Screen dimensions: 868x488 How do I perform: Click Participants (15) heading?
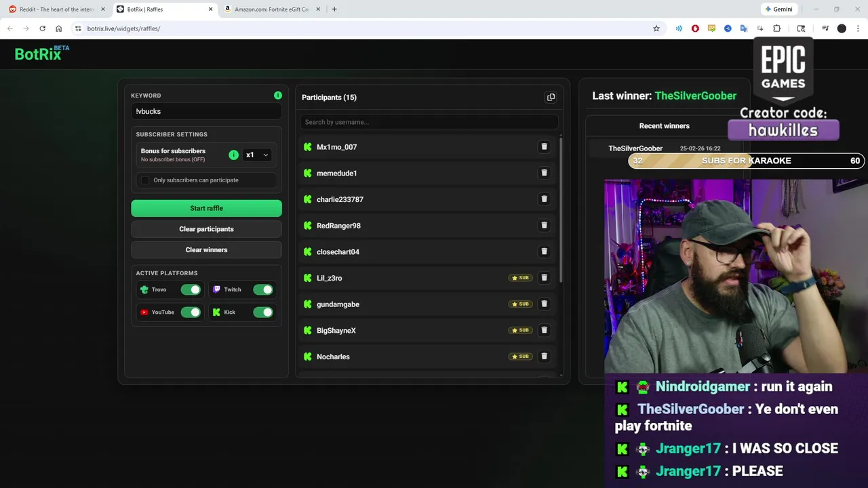pyautogui.click(x=329, y=97)
